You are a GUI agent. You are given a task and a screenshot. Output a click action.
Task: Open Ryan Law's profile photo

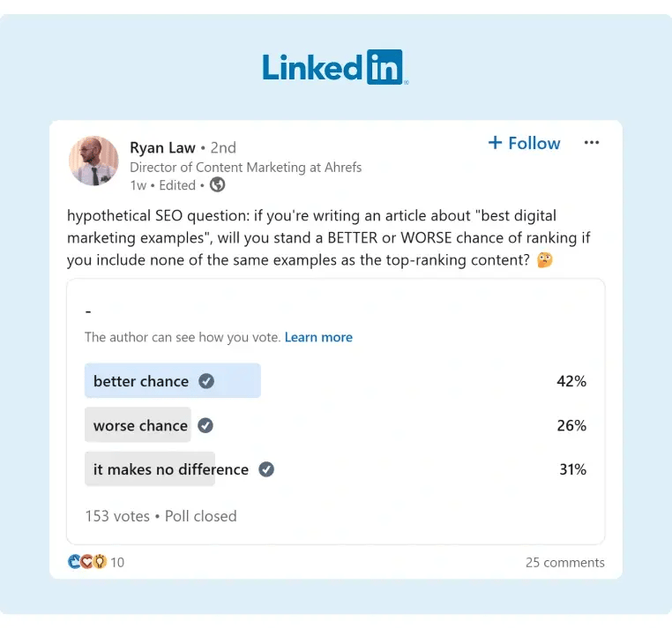point(93,161)
